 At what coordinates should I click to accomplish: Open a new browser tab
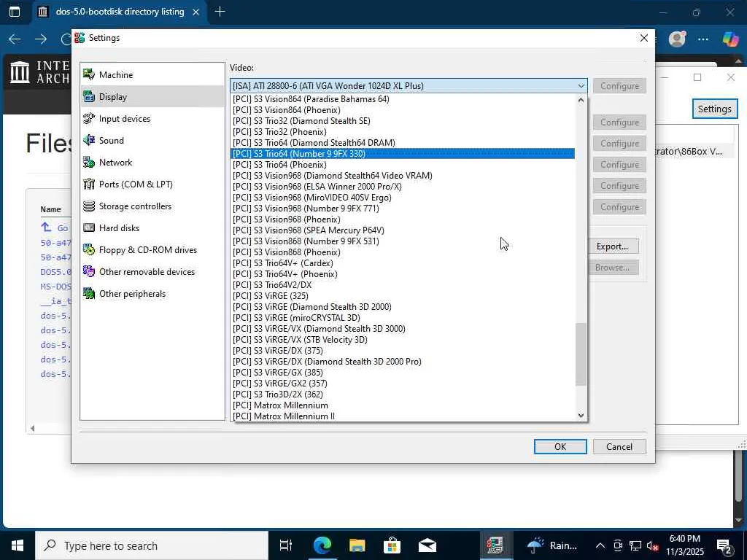220,12
